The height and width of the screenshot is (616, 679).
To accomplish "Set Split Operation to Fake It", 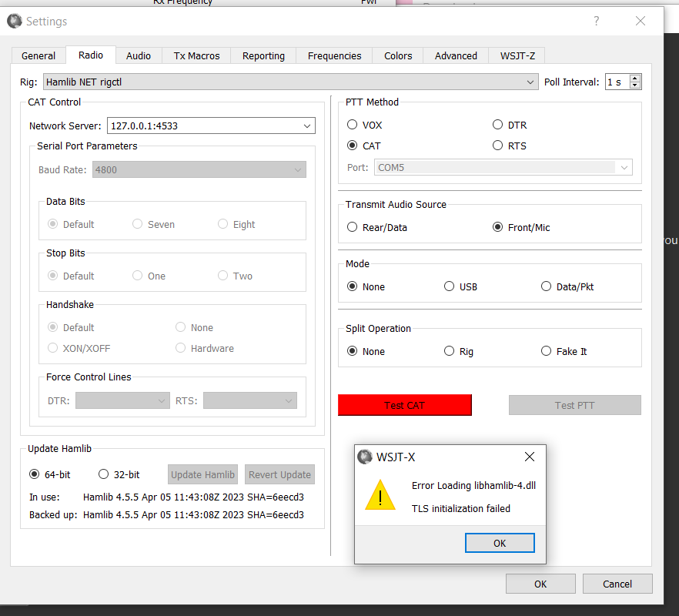I will click(x=564, y=351).
